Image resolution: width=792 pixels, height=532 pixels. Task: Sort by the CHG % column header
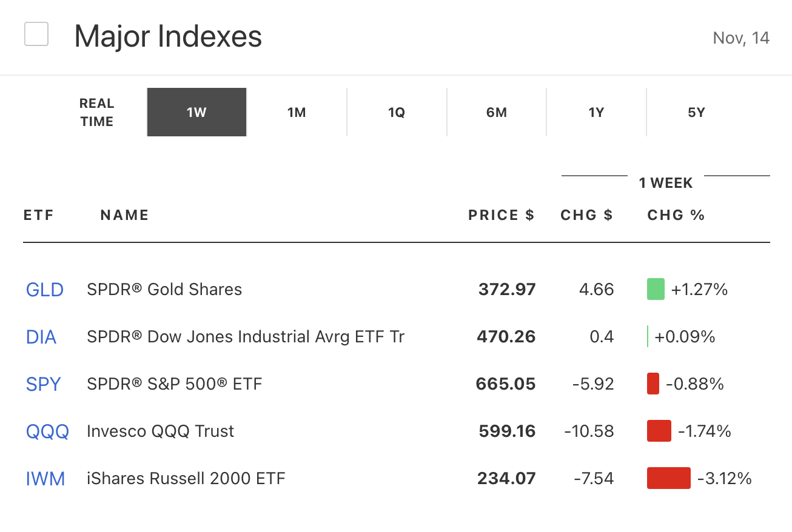click(x=676, y=215)
